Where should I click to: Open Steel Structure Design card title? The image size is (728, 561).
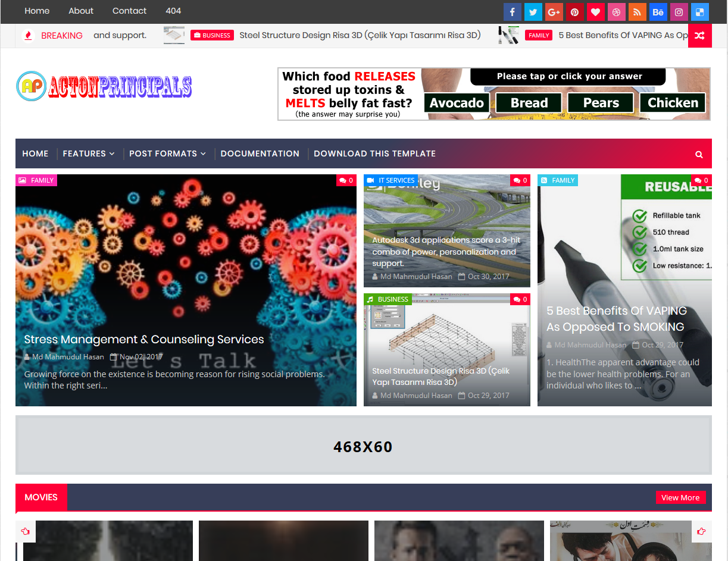pos(441,377)
